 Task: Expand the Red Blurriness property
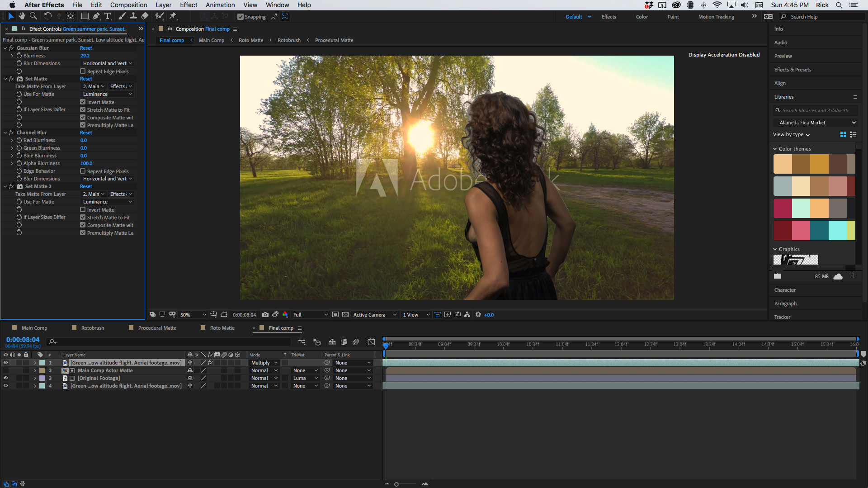(12, 140)
